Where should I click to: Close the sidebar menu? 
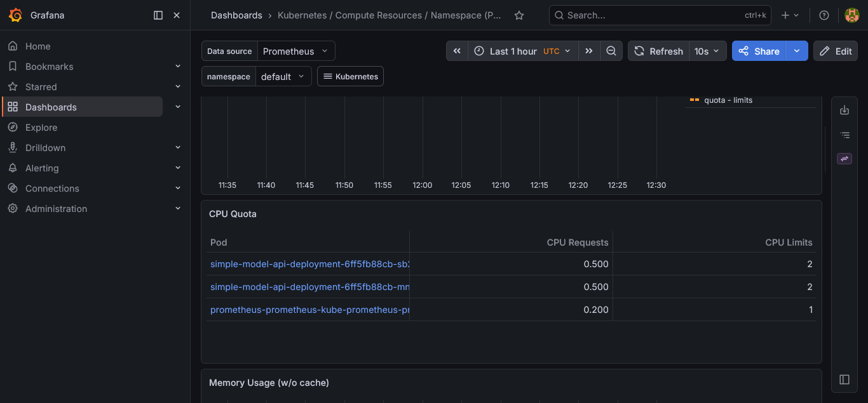(177, 15)
